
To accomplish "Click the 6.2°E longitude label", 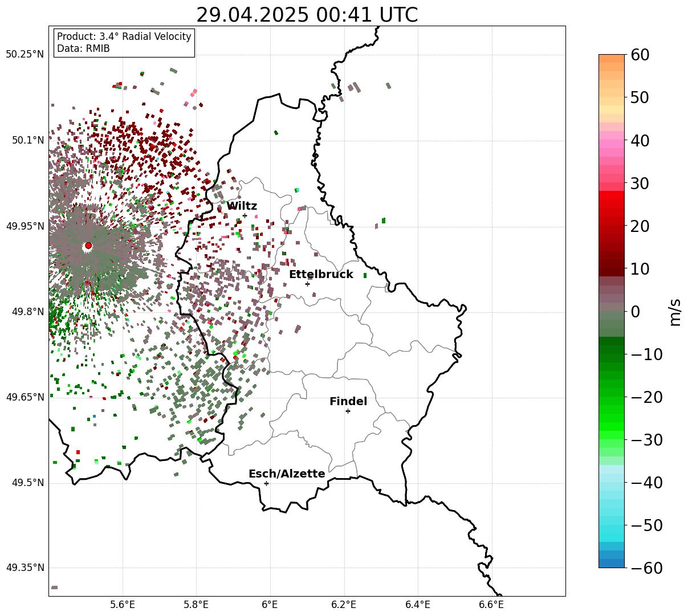I will point(344,605).
